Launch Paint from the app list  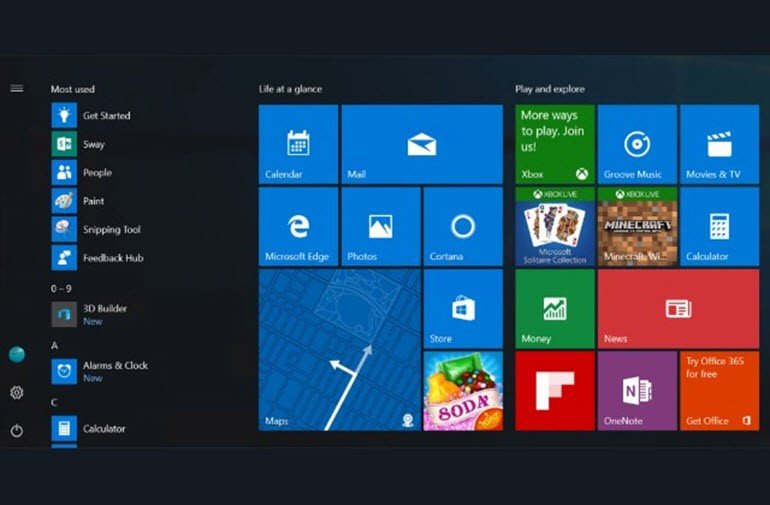(78, 201)
